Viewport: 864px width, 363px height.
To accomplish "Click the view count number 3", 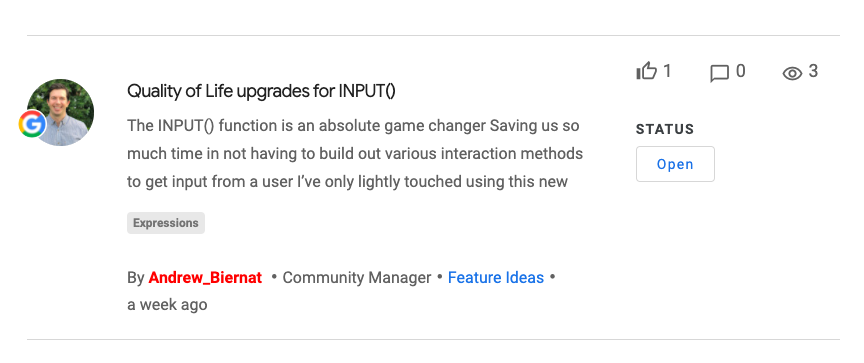I will click(x=813, y=71).
